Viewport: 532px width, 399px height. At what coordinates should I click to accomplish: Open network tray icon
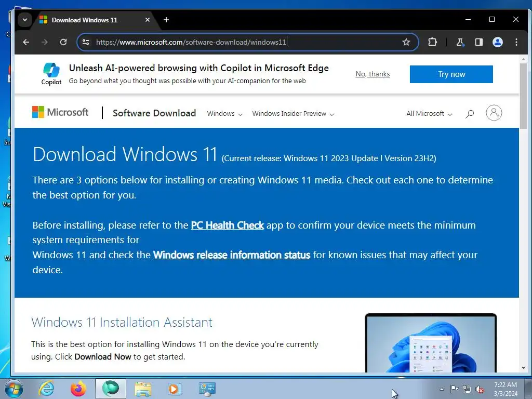[467, 389]
